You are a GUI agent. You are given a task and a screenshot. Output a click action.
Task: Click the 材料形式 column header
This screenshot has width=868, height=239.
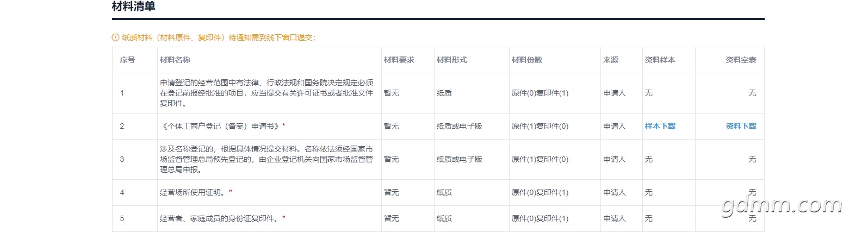tap(451, 60)
